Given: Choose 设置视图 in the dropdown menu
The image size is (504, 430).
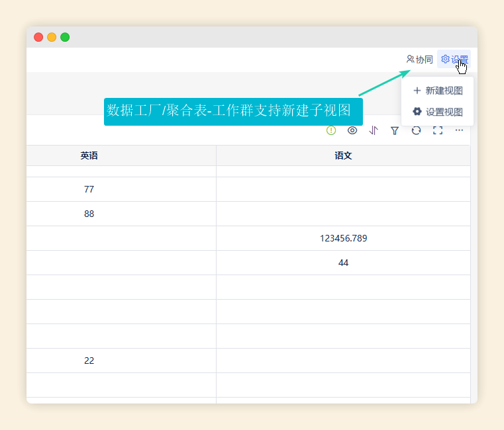Looking at the screenshot, I should [438, 112].
